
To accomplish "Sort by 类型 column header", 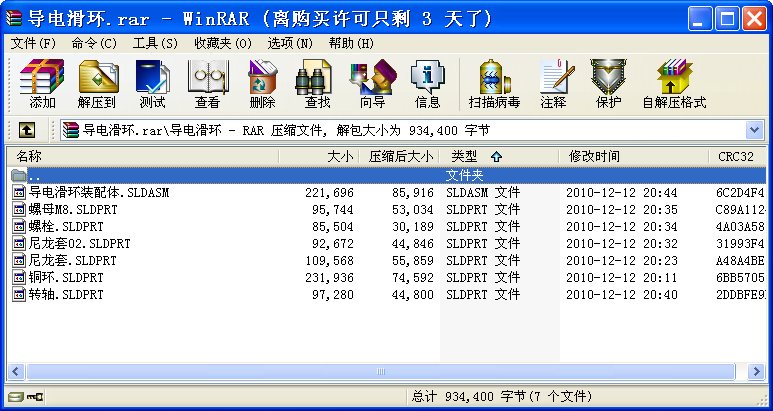I will (x=499, y=157).
